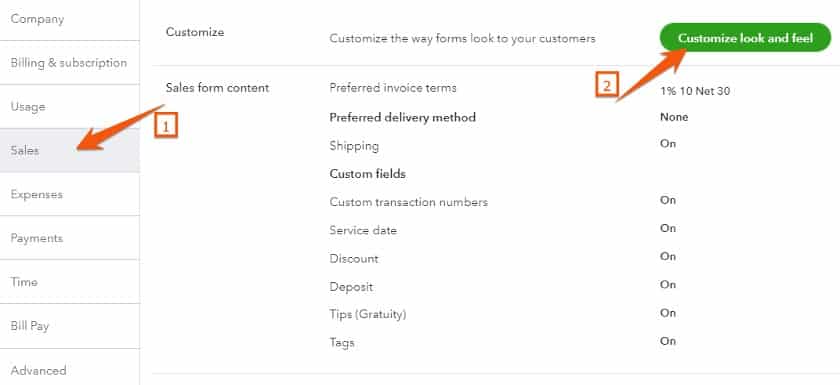
Task: Go to the Expenses tab
Action: 70,194
